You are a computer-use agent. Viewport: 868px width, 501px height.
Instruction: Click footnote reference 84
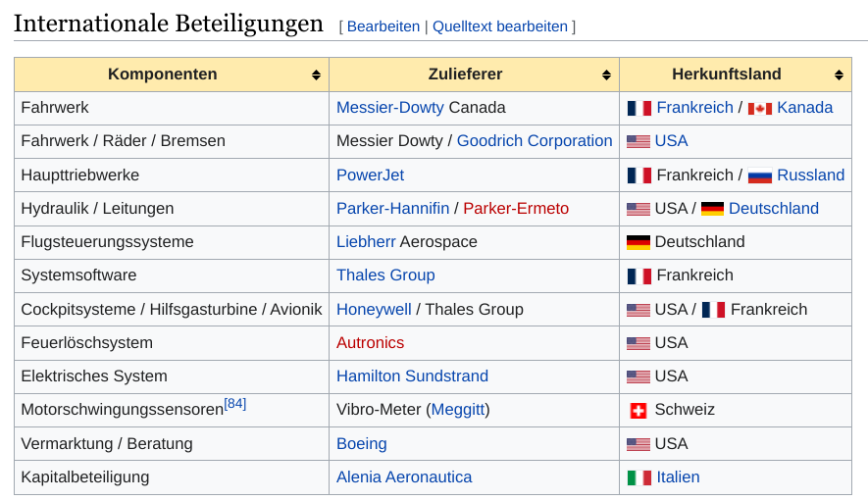coord(235,403)
